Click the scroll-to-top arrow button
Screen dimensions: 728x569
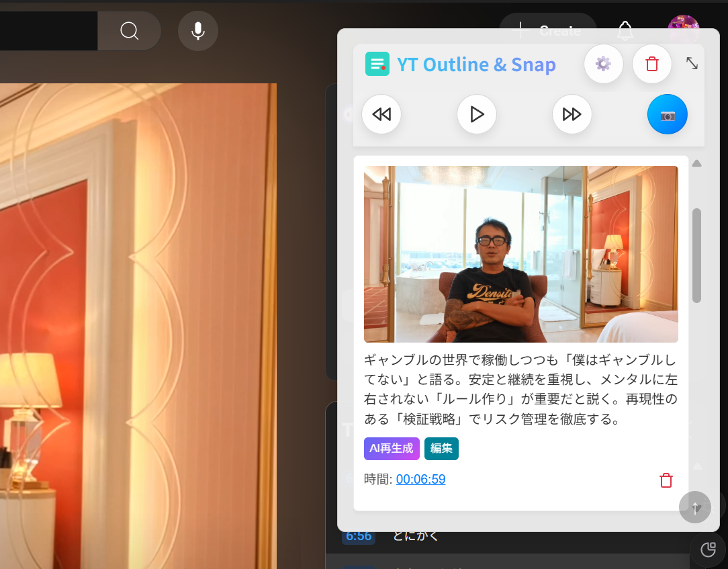[694, 507]
